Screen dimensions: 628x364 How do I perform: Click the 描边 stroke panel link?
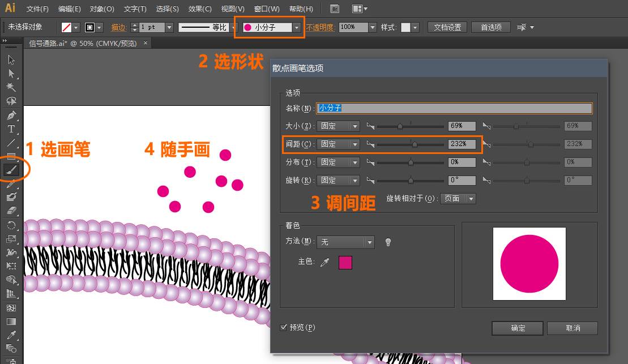click(x=118, y=27)
